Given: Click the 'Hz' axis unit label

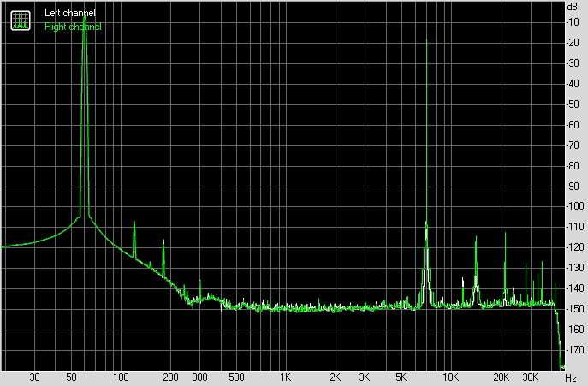Looking at the screenshot, I should click(x=571, y=377).
